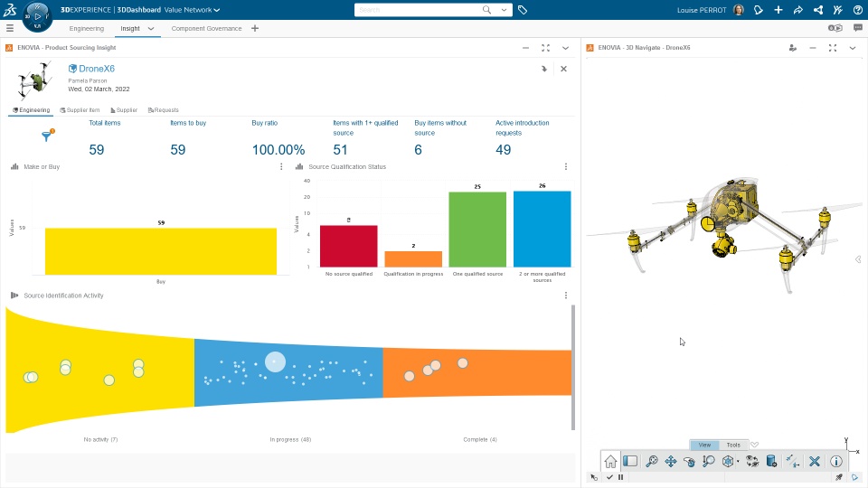868x488 pixels.
Task: Click the green One qualified source bar
Action: coord(477,230)
